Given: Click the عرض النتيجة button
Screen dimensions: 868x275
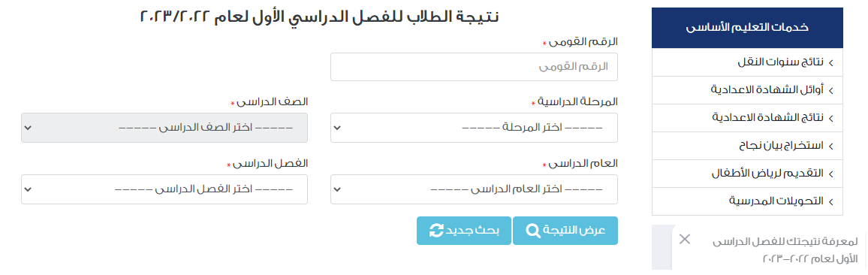Looking at the screenshot, I should pos(565,231).
